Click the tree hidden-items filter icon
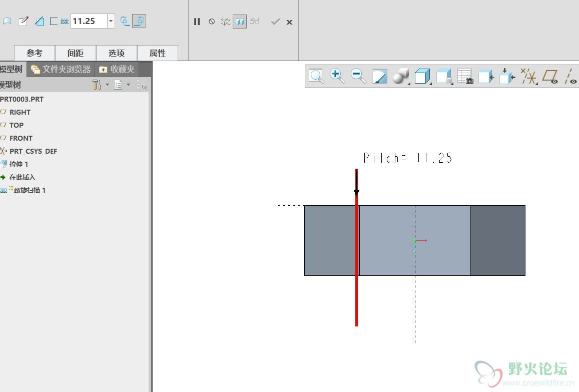579x392 pixels. pos(143,85)
